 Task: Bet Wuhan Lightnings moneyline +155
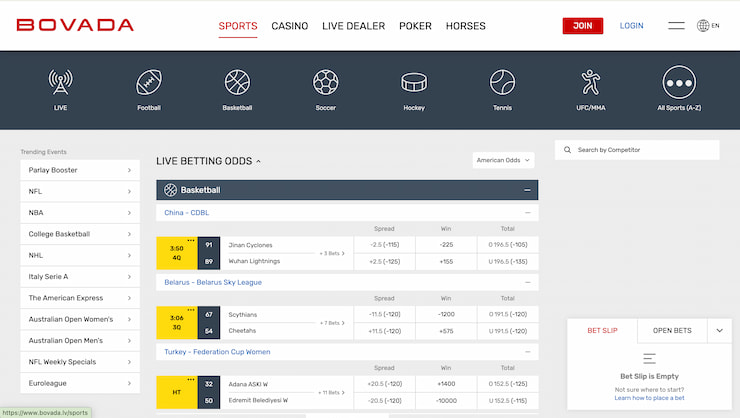coord(446,261)
